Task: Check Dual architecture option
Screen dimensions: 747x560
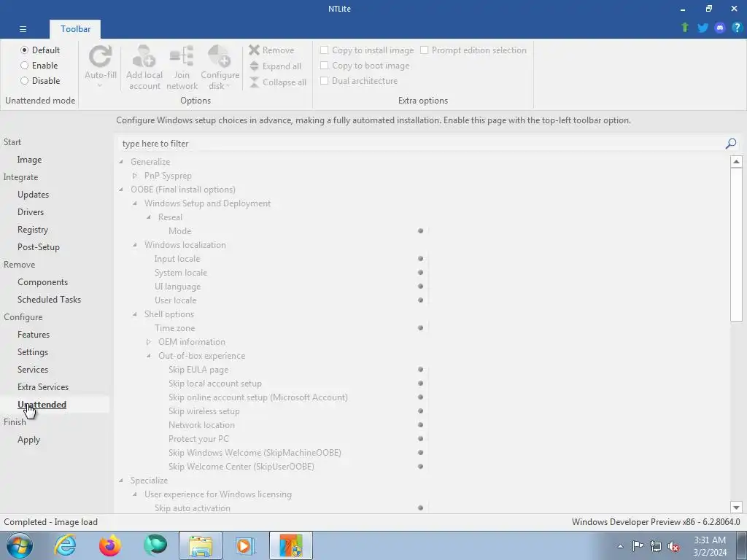Action: 359,80
